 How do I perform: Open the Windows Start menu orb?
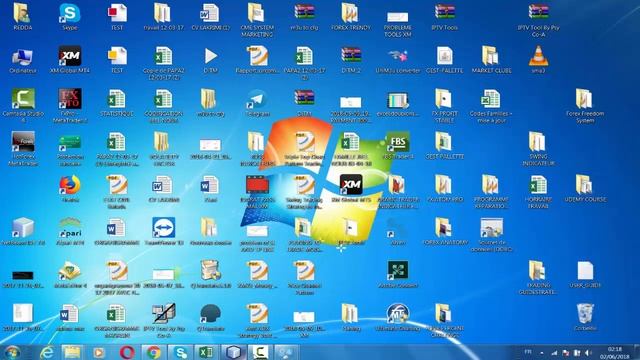(13, 352)
